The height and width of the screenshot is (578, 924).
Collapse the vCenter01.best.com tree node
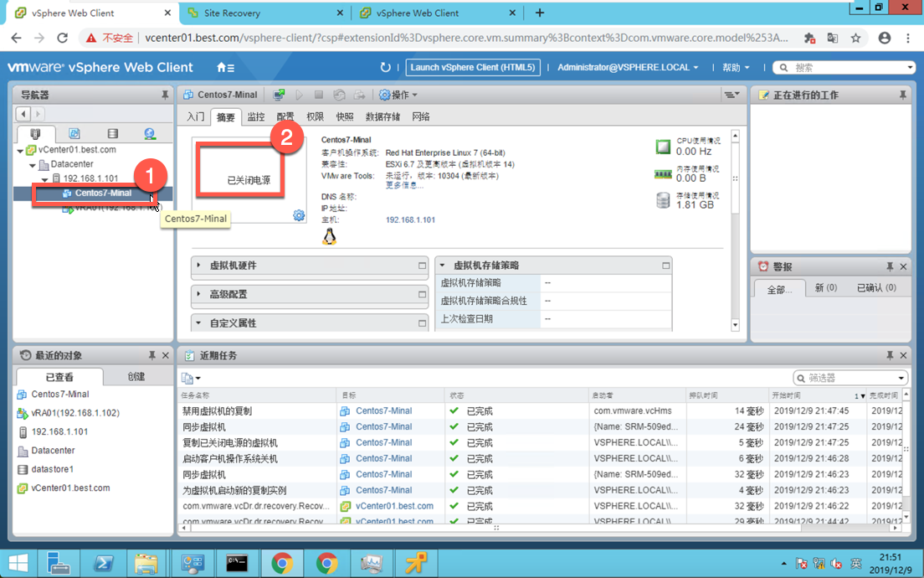pyautogui.click(x=20, y=151)
